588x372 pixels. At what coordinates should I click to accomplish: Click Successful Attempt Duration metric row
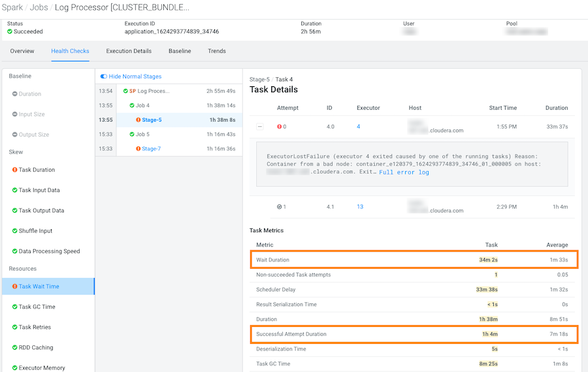point(412,334)
